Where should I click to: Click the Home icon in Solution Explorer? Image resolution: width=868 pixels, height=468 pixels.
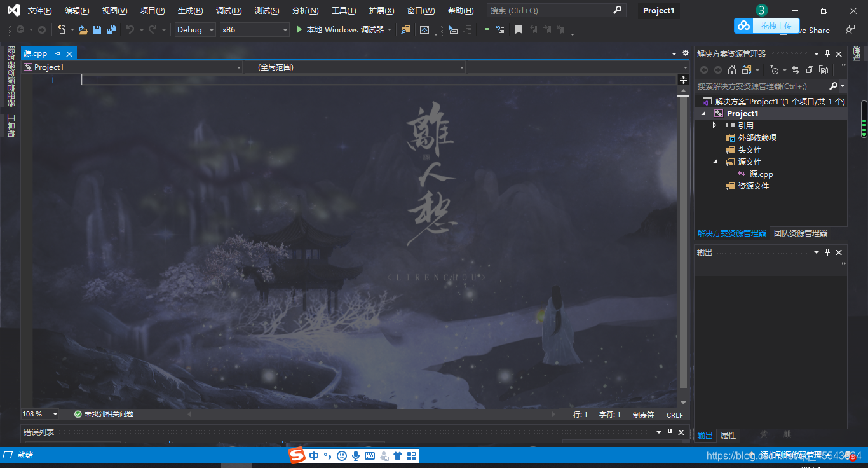(732, 70)
